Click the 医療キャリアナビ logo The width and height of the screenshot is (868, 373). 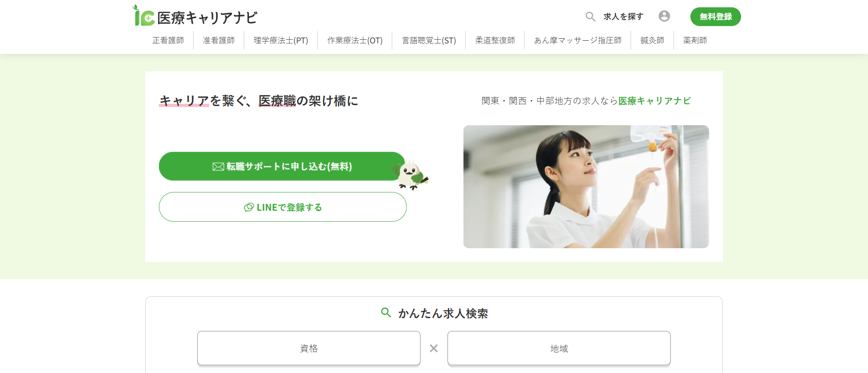click(x=195, y=16)
